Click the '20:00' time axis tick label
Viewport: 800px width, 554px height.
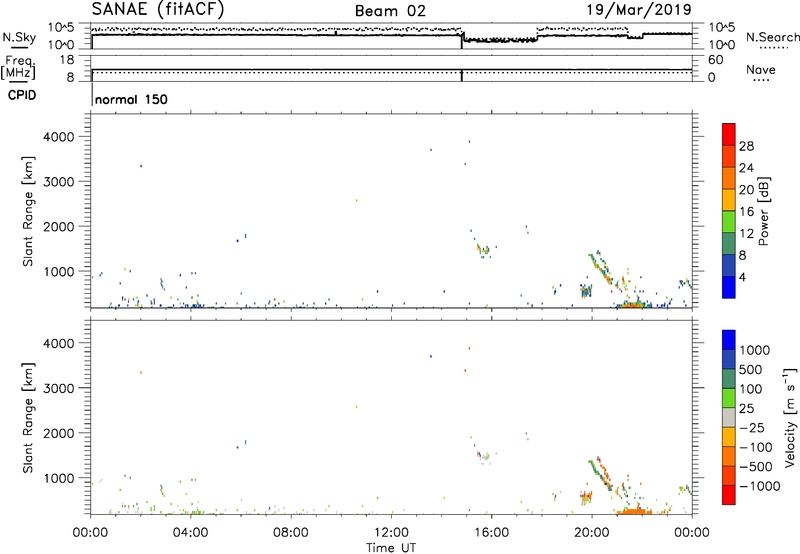click(592, 533)
